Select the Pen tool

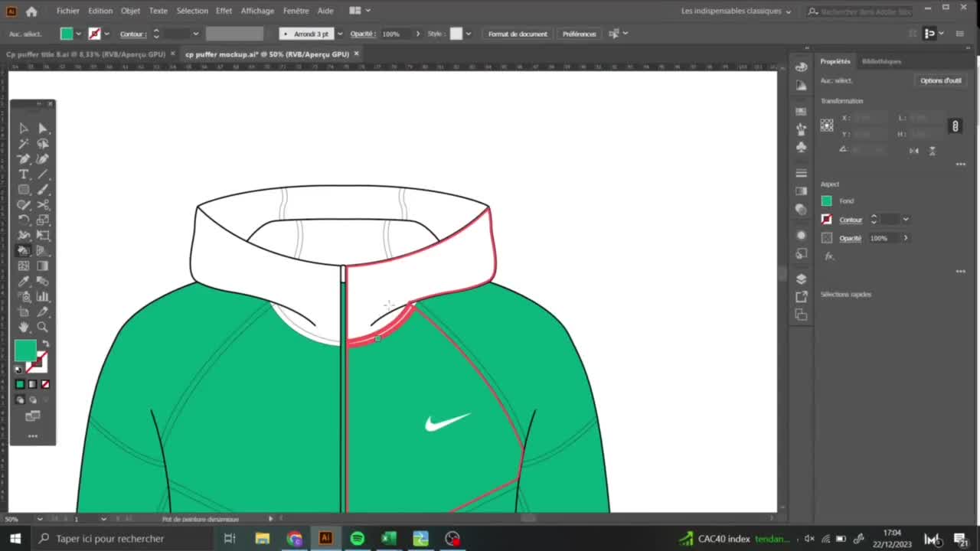click(x=24, y=159)
